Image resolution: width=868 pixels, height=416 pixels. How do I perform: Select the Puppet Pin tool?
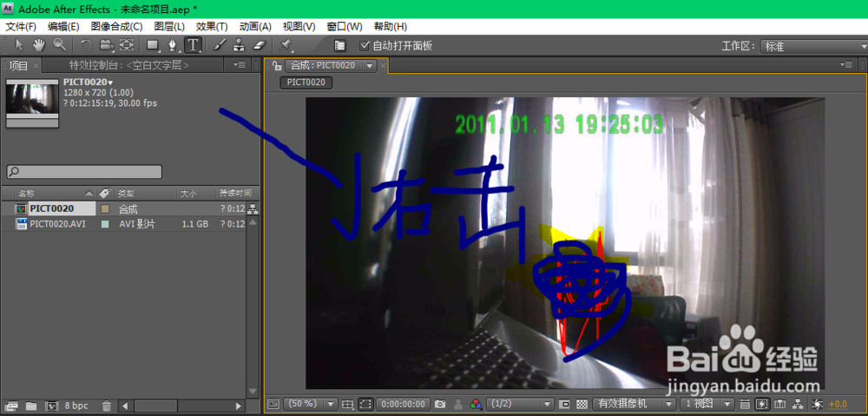(x=286, y=45)
